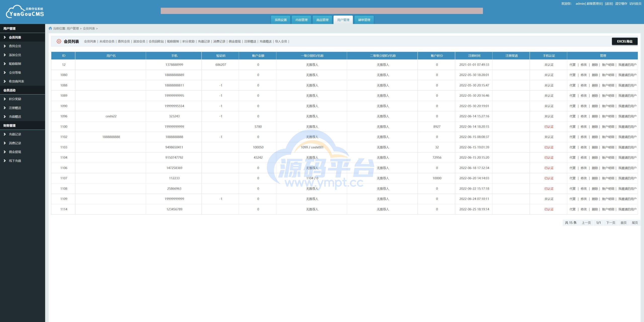Click phone number 147258369
644x322 pixels.
[174, 168]
